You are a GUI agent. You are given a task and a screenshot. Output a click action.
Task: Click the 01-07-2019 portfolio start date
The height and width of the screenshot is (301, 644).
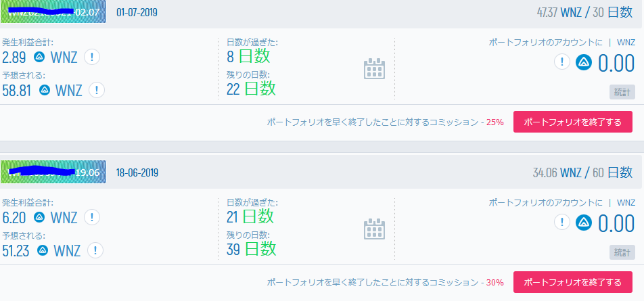[x=137, y=12]
